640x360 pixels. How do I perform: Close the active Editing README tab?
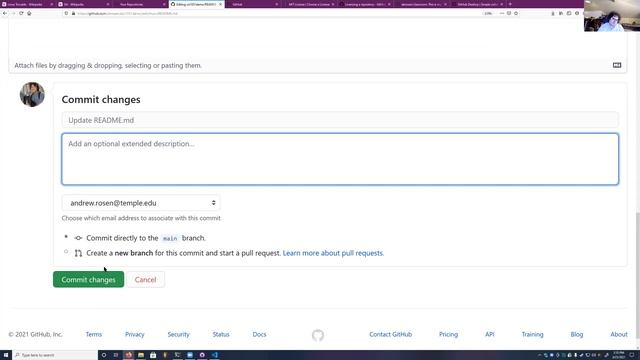tap(220, 4)
